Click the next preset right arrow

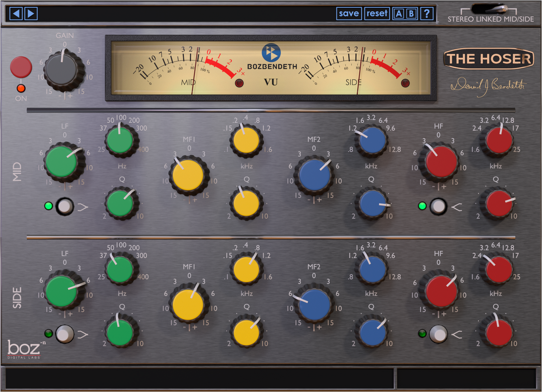pyautogui.click(x=31, y=14)
